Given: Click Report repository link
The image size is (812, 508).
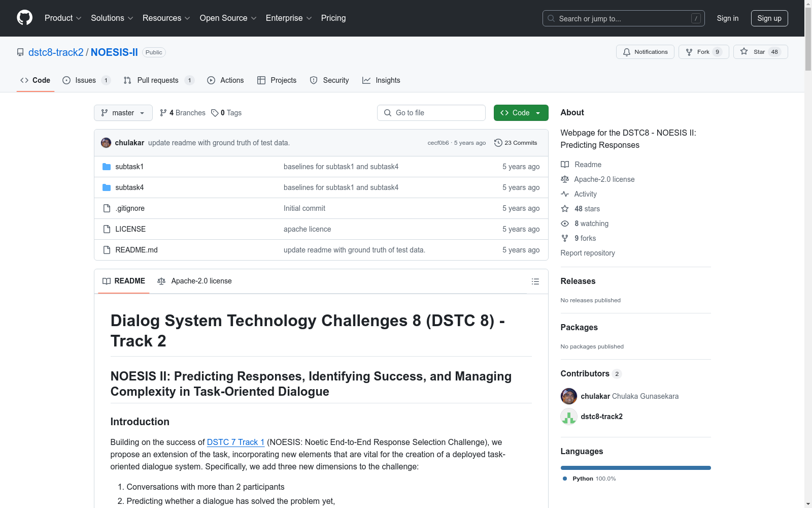Looking at the screenshot, I should click(x=588, y=253).
